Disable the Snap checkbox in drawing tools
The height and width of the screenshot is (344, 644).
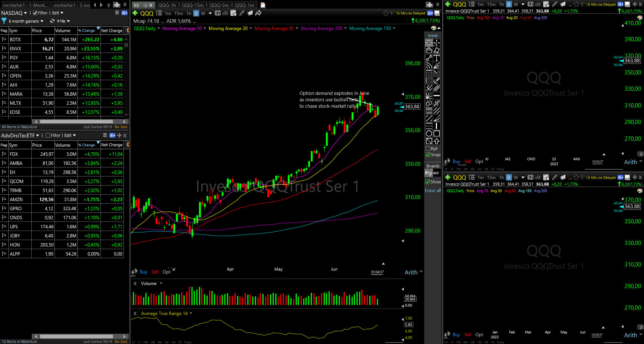pyautogui.click(x=428, y=155)
